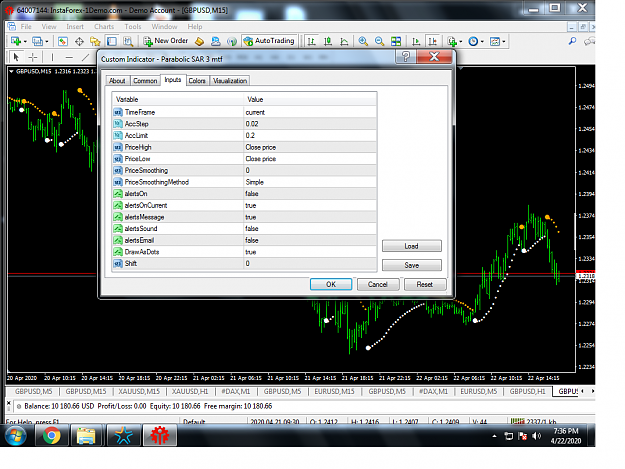Open the Templates dropdown

(497, 41)
